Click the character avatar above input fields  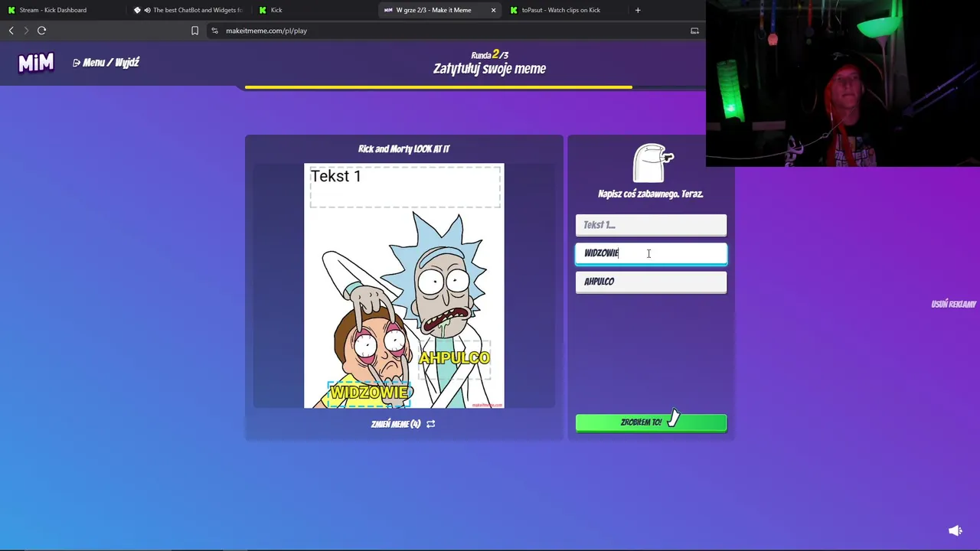tap(652, 163)
